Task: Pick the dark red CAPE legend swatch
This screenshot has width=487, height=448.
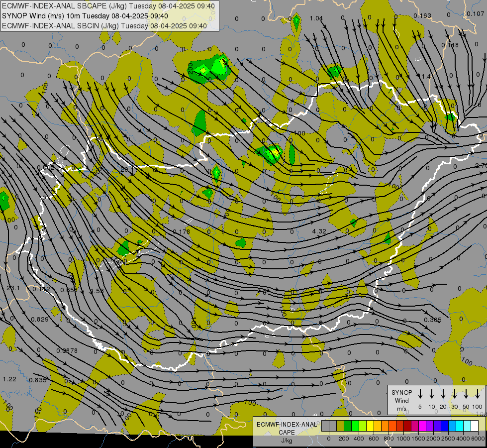Action: [407, 426]
